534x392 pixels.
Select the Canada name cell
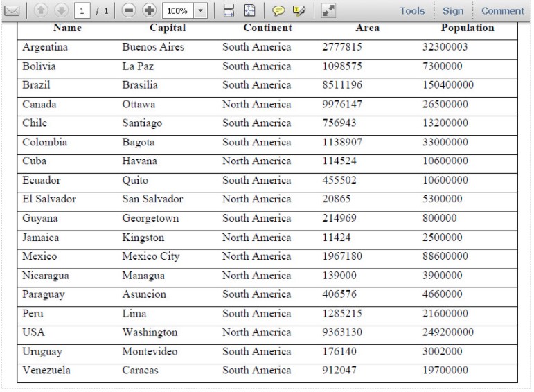pos(39,104)
